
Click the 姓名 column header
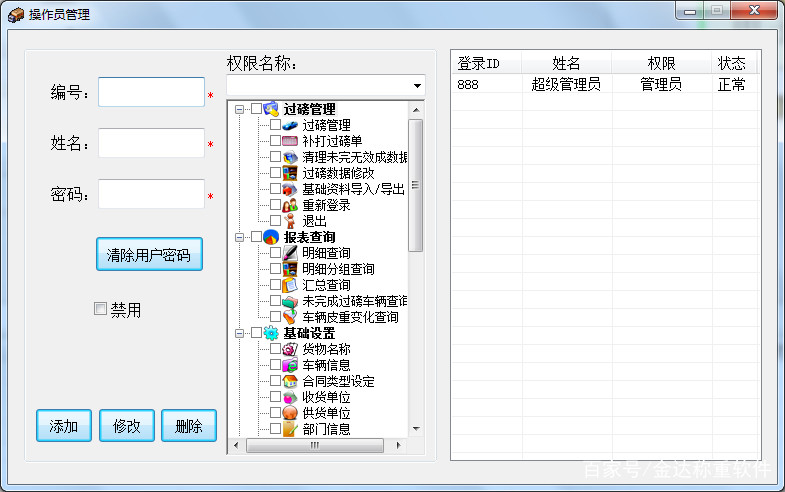(566, 63)
